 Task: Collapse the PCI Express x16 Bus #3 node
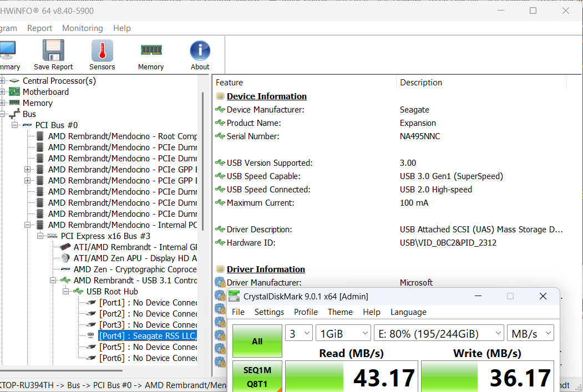tap(40, 236)
